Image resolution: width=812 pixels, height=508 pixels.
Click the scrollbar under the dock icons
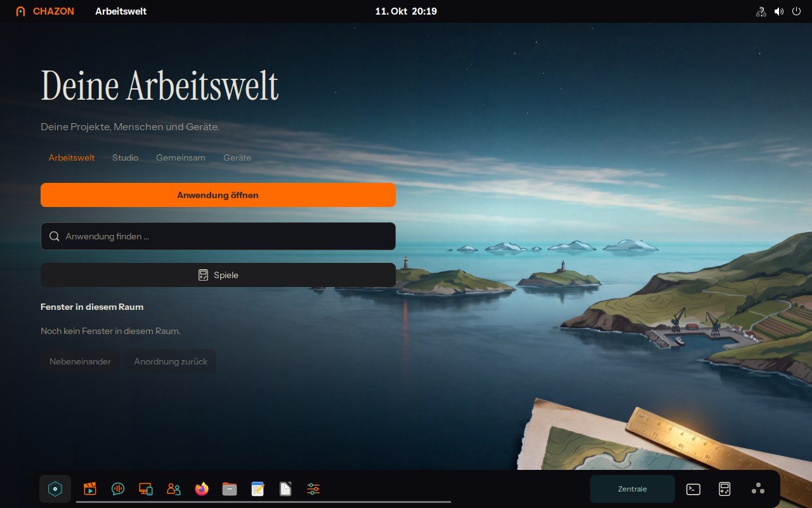pos(263,502)
